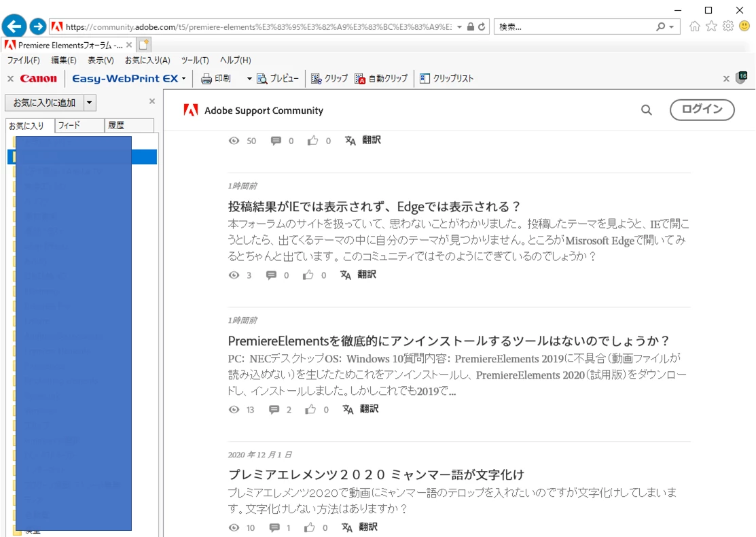Open a new browser tab
756x537 pixels.
click(144, 45)
